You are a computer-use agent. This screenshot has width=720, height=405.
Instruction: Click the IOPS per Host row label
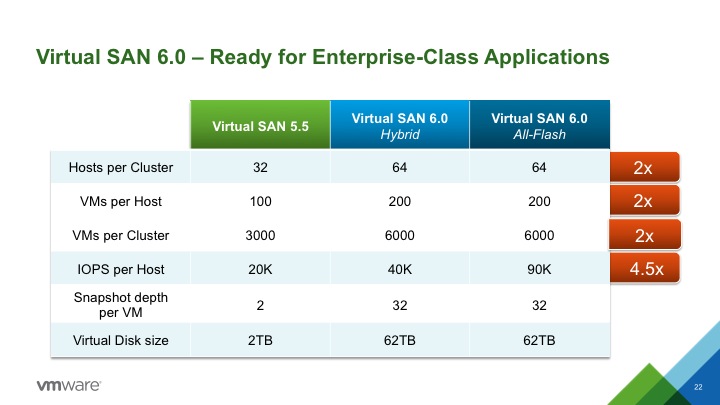121,270
